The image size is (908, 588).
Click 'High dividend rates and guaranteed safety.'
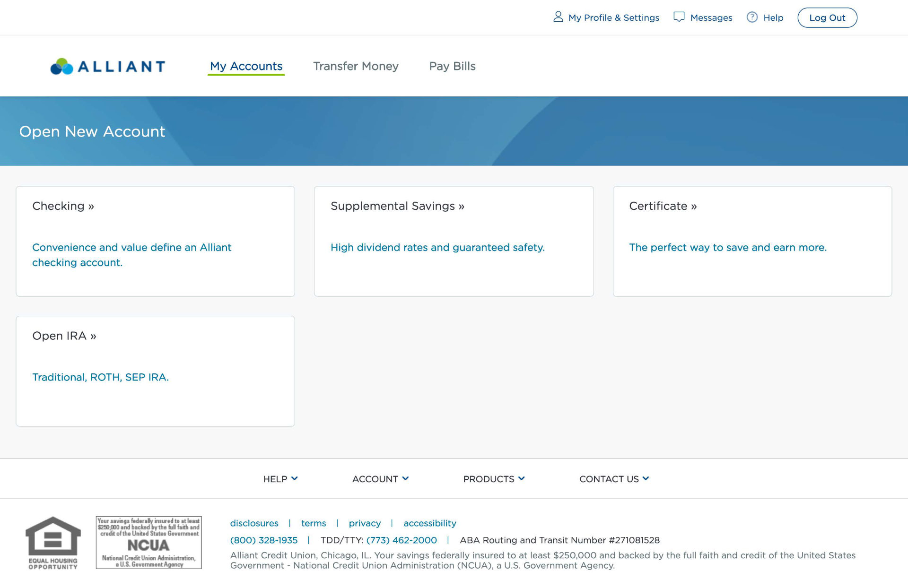click(x=437, y=247)
